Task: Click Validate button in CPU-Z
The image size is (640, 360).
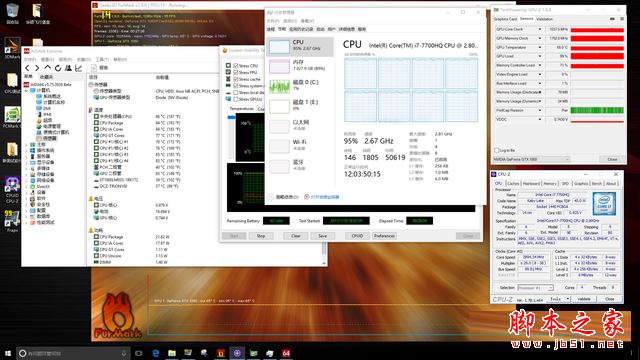Action: click(584, 299)
